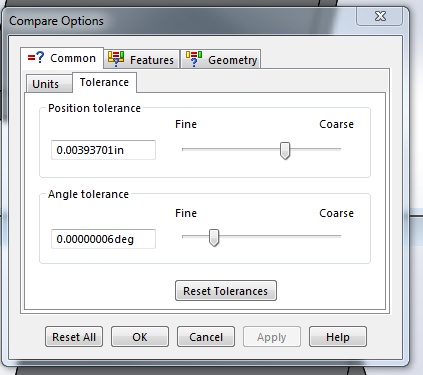Click the Geometry tab icon
The width and height of the screenshot is (423, 375).
(x=194, y=59)
